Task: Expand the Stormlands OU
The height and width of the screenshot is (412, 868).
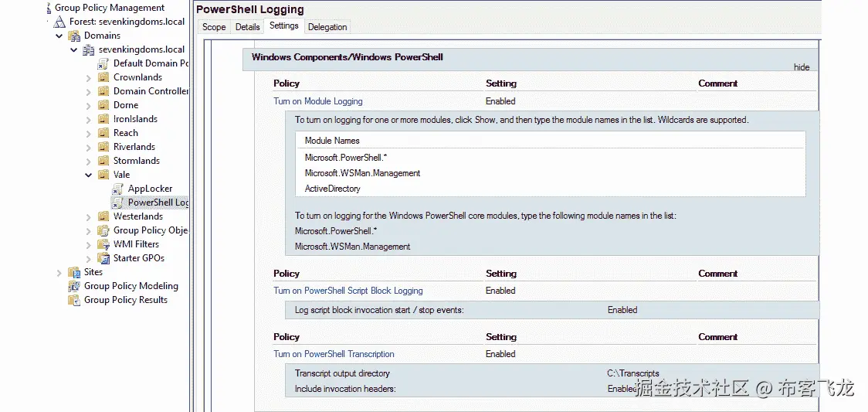Action: [89, 161]
